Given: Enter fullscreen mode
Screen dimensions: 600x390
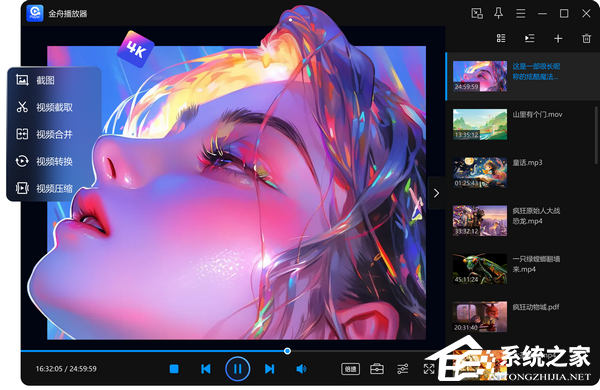Looking at the screenshot, I should tap(429, 369).
